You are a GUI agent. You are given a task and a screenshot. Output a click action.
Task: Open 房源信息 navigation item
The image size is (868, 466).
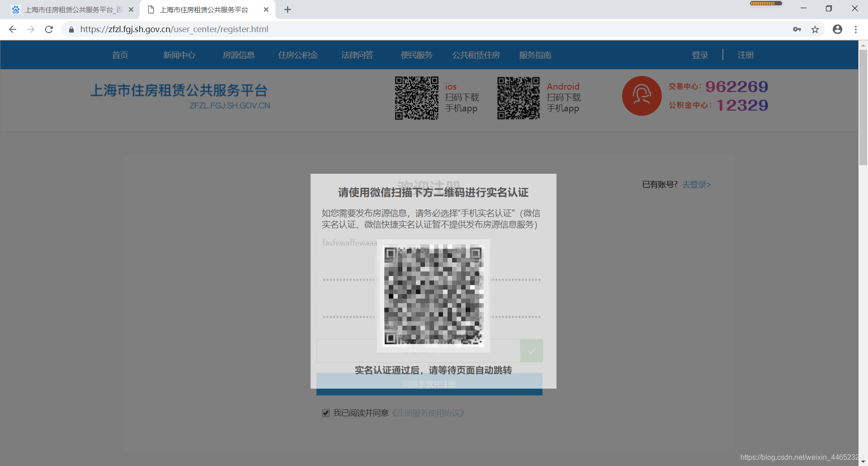[x=239, y=55]
